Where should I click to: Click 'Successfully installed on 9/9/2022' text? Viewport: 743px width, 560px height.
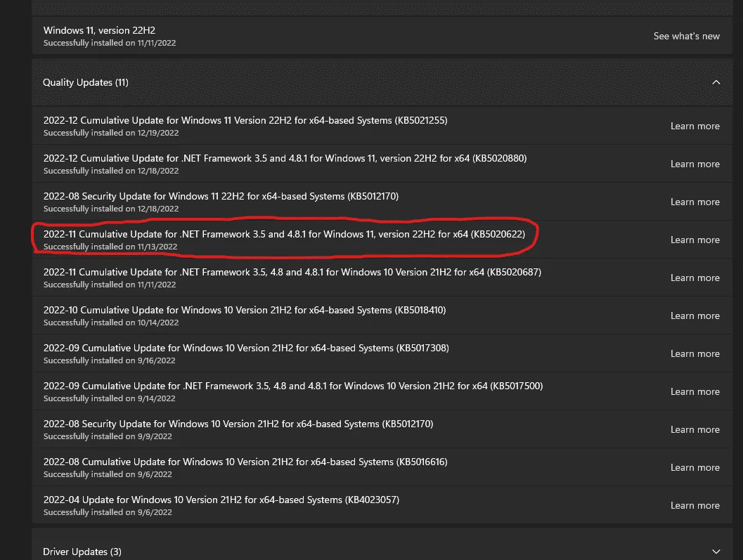tap(108, 436)
